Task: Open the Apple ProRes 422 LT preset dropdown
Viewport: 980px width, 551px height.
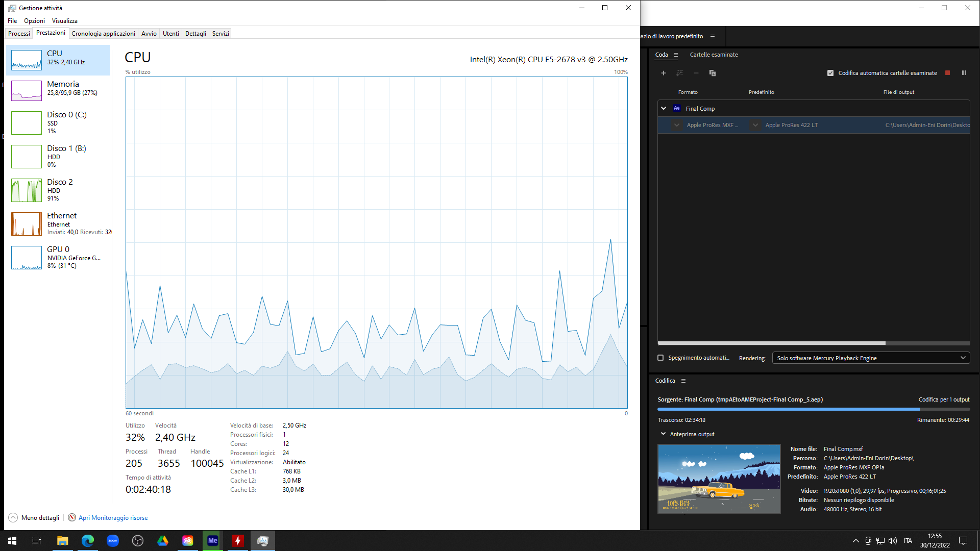Action: (x=755, y=125)
